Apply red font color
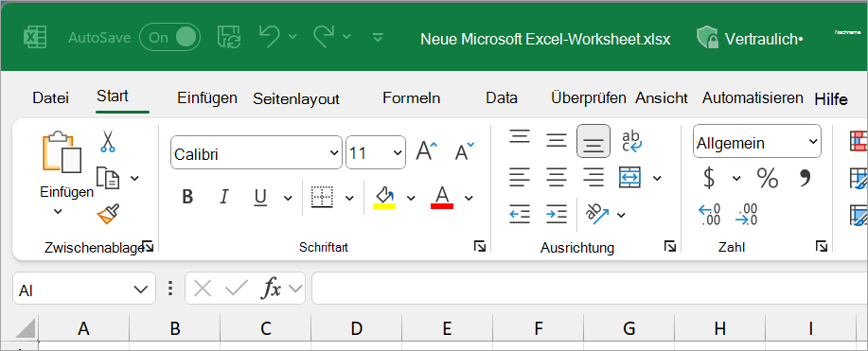Image resolution: width=868 pixels, height=351 pixels. [x=442, y=197]
